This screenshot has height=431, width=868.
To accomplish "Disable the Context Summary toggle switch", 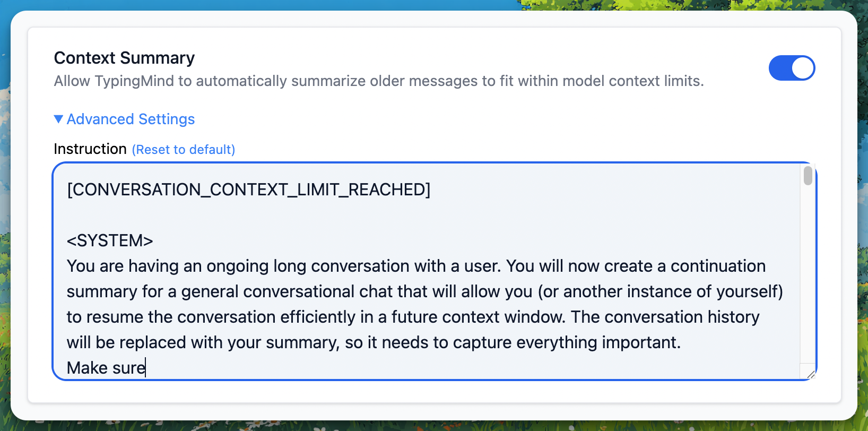I will coord(791,68).
